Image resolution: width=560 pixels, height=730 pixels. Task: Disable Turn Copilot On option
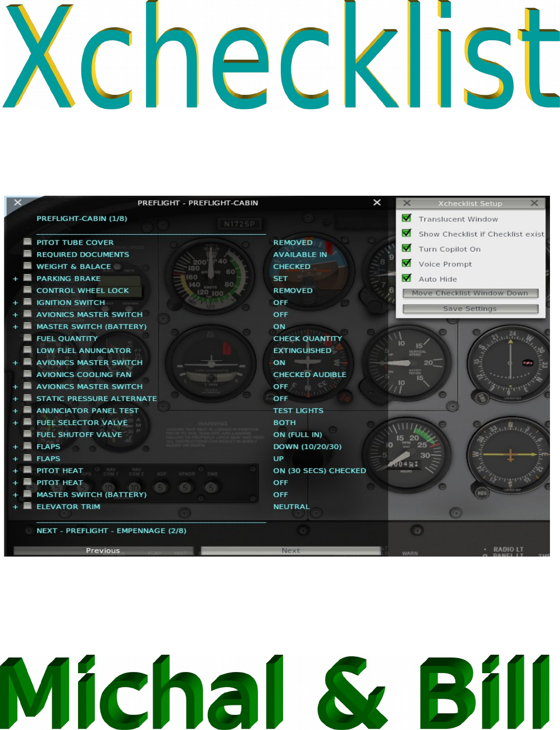pyautogui.click(x=407, y=248)
